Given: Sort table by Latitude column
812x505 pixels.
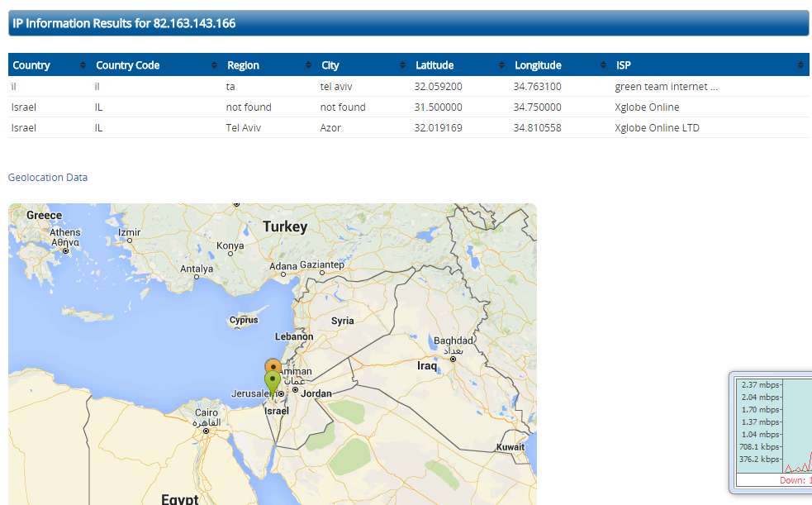Looking at the screenshot, I should click(461, 65).
